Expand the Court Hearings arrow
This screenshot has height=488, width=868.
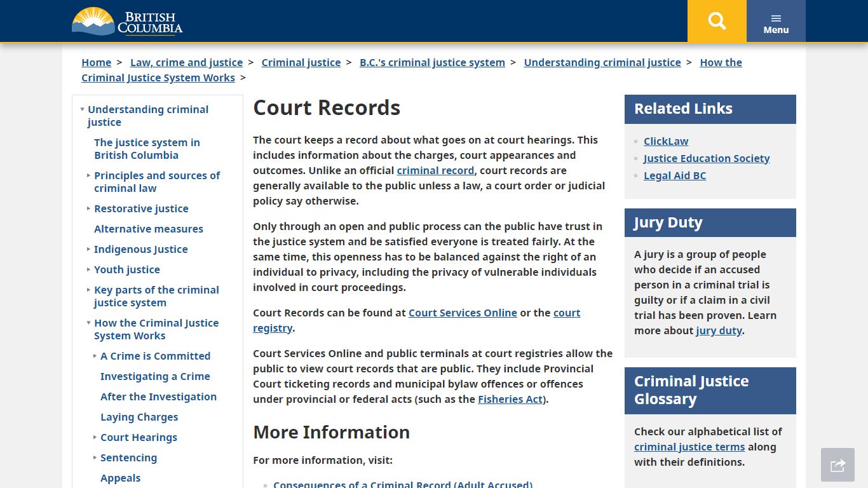click(x=95, y=437)
